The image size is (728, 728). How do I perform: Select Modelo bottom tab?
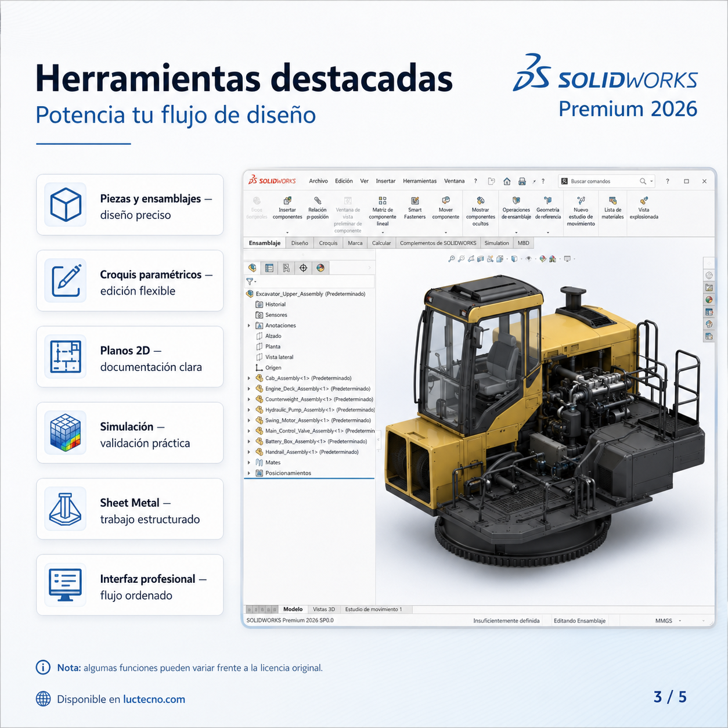(x=293, y=610)
